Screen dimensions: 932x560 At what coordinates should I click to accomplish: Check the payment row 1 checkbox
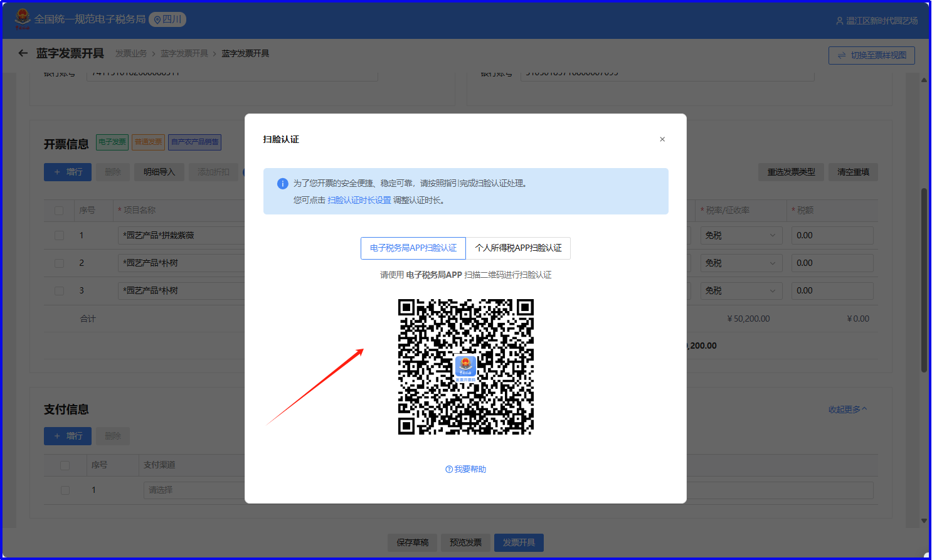65,490
